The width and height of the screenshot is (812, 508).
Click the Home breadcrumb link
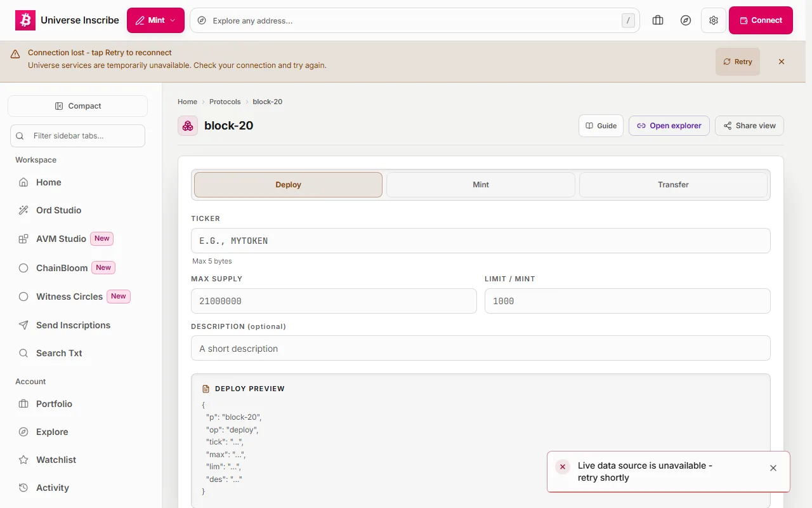click(187, 102)
